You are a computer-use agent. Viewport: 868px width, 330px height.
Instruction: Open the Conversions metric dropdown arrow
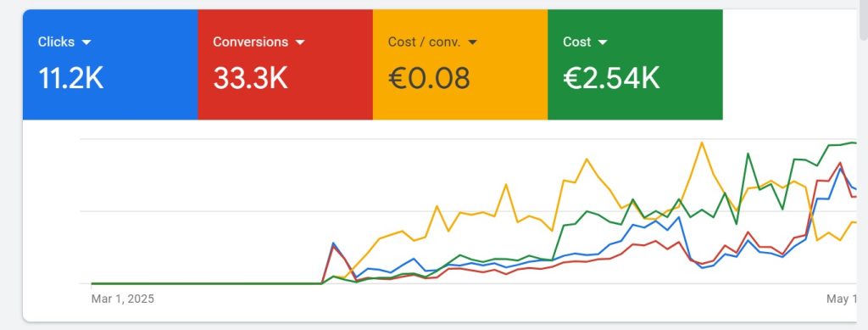click(299, 42)
